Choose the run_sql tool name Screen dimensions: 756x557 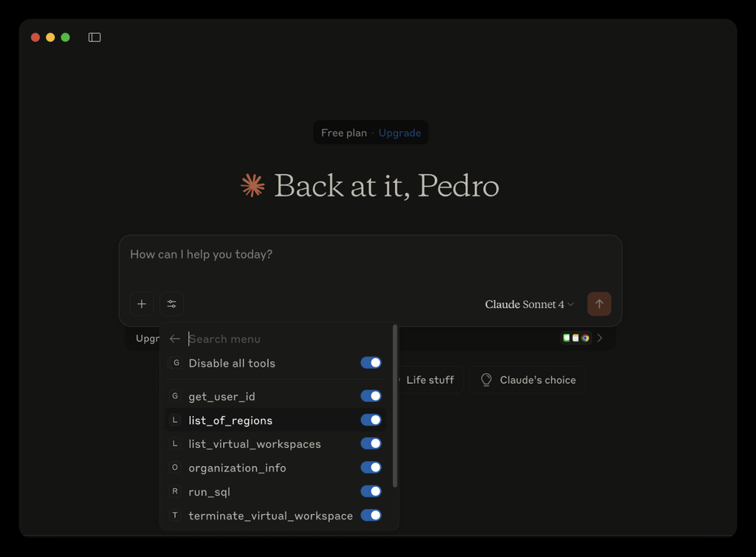tap(209, 492)
